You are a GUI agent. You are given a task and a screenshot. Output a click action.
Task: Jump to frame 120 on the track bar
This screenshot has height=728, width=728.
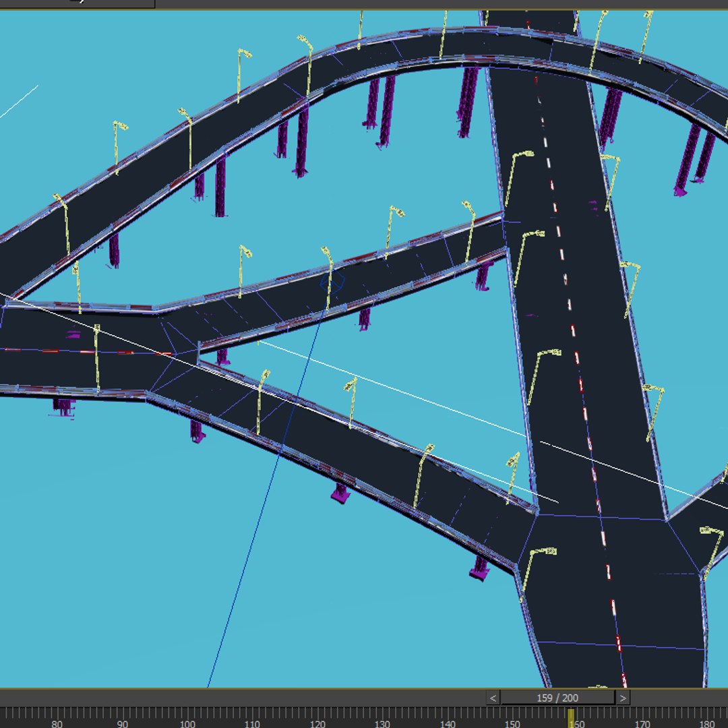pyautogui.click(x=317, y=723)
